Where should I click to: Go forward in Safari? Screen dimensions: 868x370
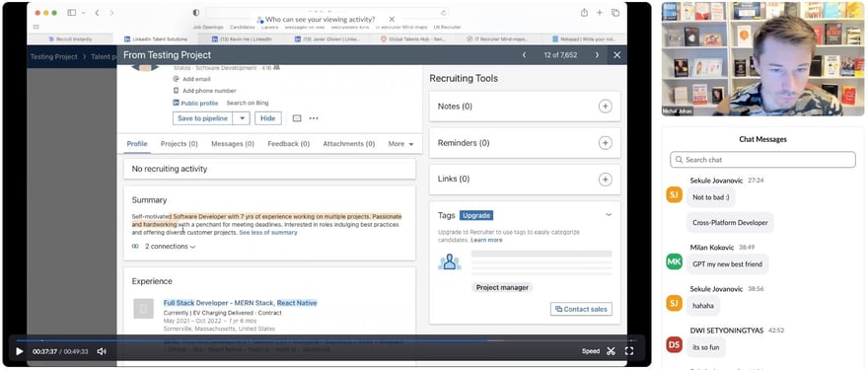(111, 13)
